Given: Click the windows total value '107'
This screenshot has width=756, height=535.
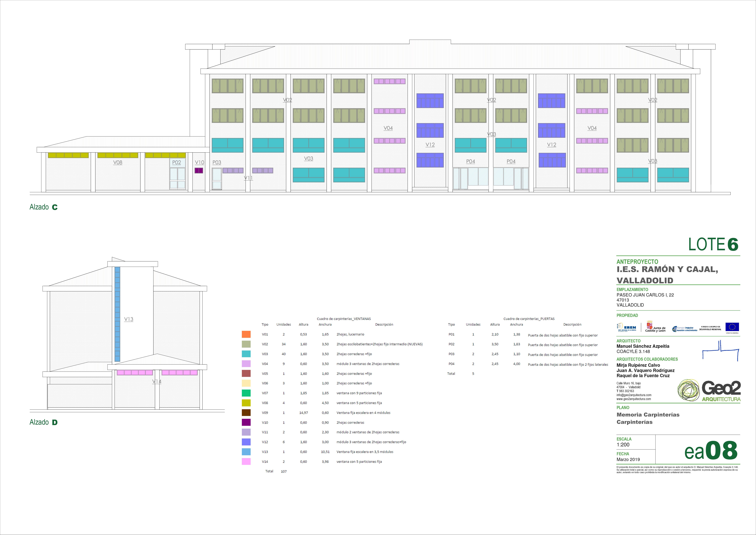Looking at the screenshot, I should click(x=283, y=471).
